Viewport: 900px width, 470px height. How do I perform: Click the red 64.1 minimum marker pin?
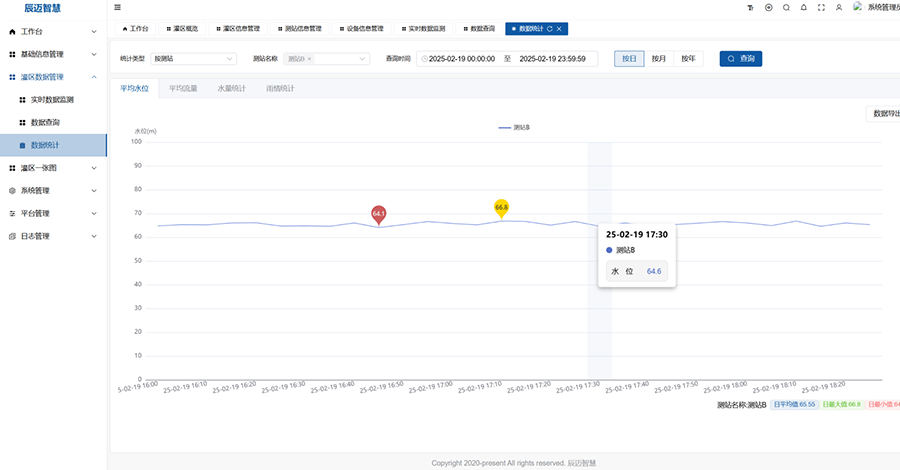tap(378, 213)
